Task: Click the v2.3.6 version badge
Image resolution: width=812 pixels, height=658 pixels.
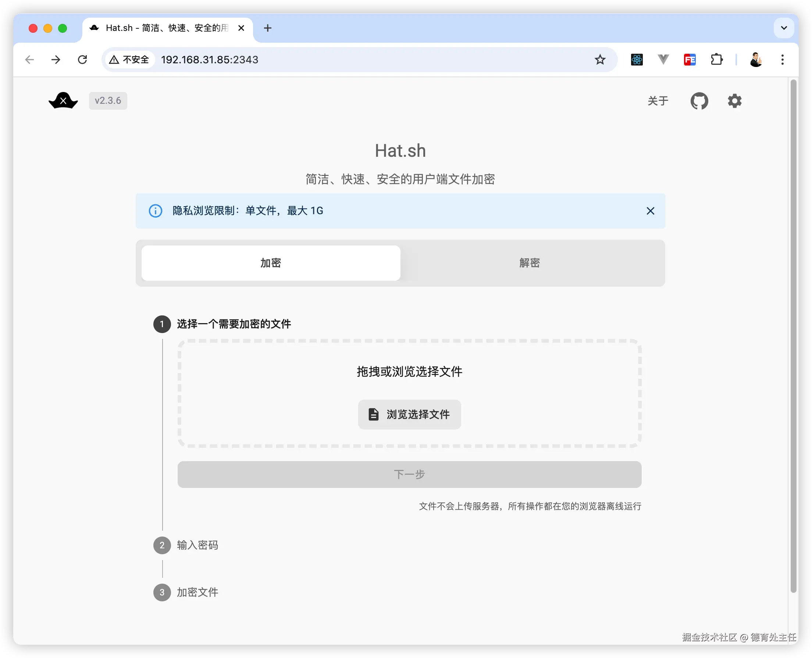Action: point(108,101)
